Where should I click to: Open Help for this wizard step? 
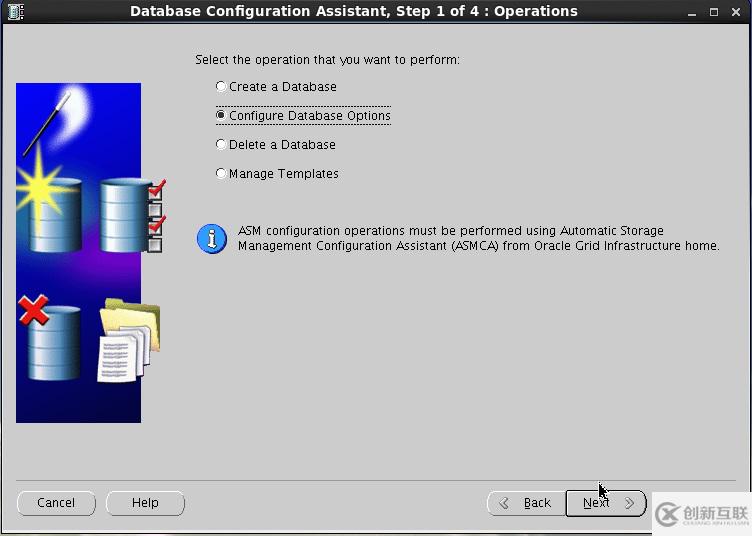tap(145, 503)
